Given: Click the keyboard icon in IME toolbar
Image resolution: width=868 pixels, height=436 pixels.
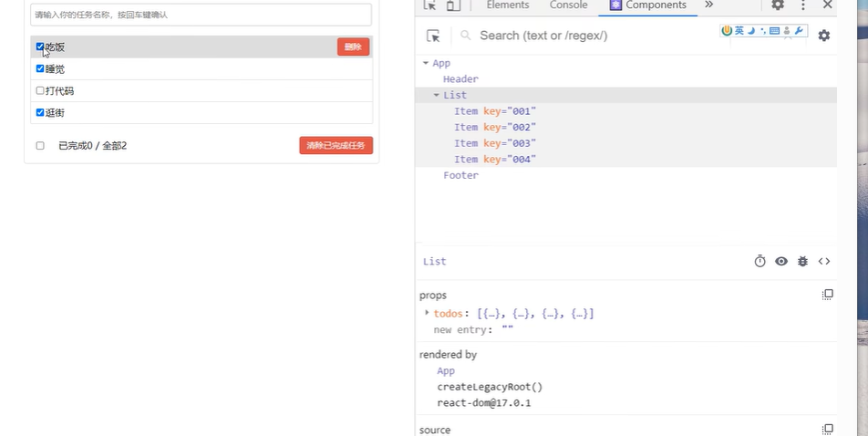Looking at the screenshot, I should tap(774, 31).
